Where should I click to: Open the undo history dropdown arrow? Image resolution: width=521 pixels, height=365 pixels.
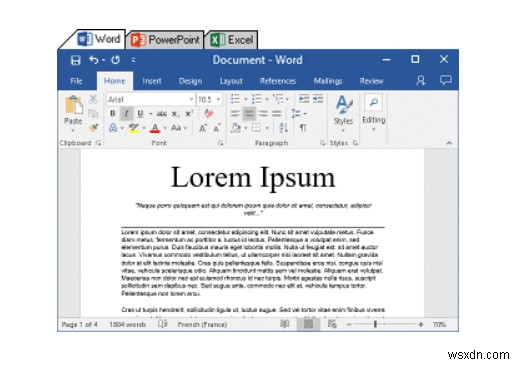tap(104, 60)
